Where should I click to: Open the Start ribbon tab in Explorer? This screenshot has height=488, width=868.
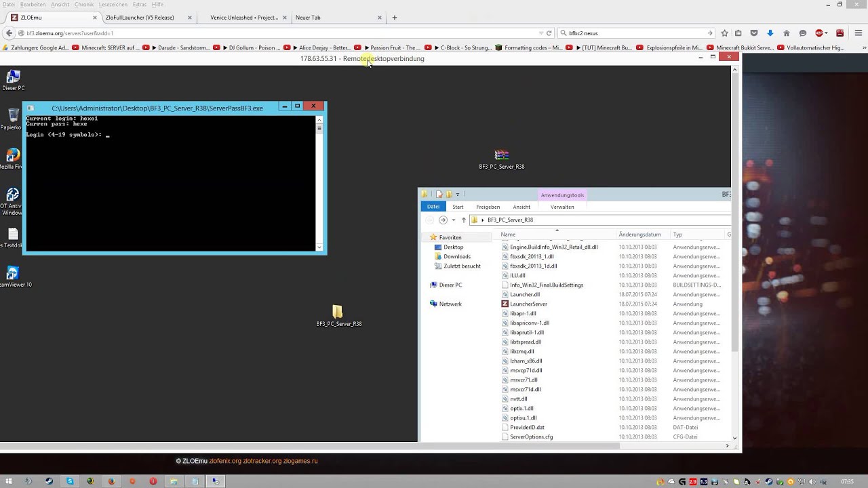click(x=458, y=207)
